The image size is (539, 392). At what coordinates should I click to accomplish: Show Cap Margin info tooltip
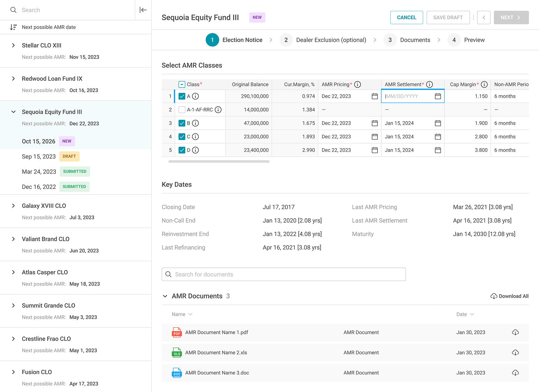pos(484,85)
